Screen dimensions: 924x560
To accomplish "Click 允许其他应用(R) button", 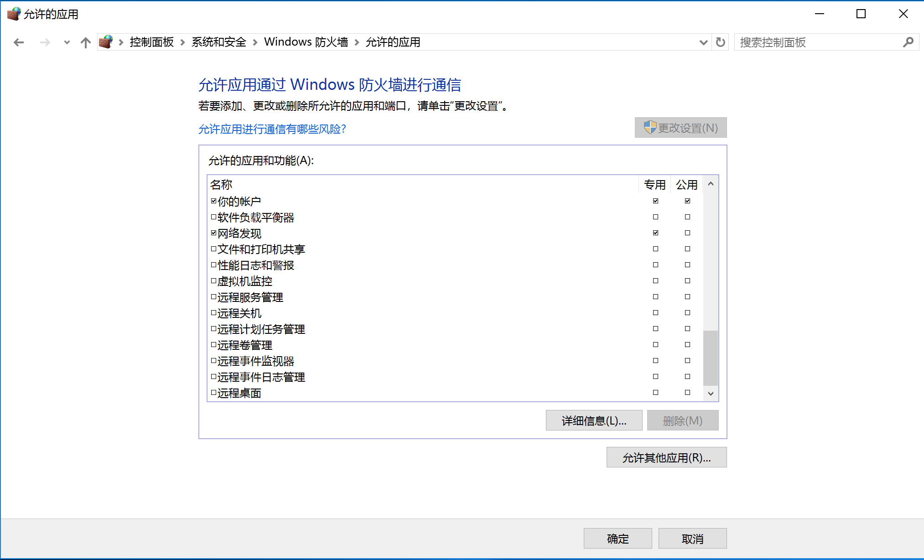I will [666, 457].
